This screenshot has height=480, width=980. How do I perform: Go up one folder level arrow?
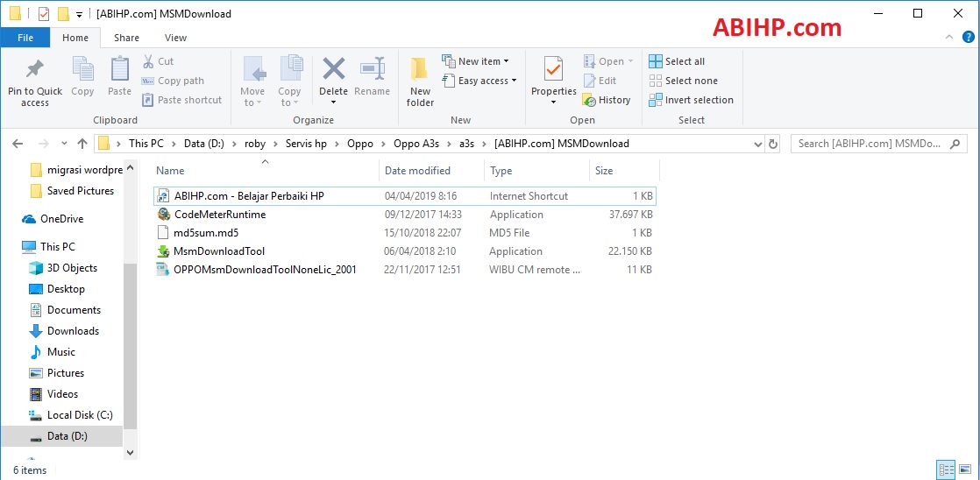click(x=82, y=144)
